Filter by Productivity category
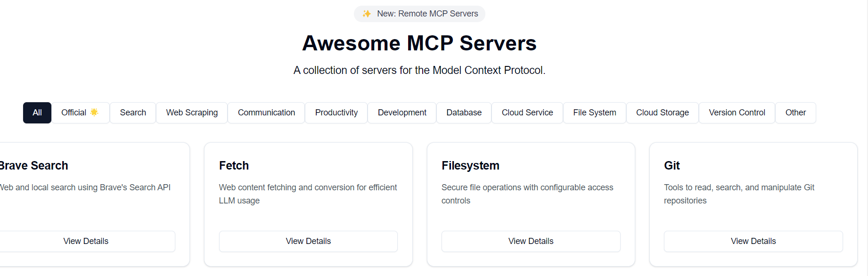This screenshot has height=276, width=868. [x=336, y=113]
